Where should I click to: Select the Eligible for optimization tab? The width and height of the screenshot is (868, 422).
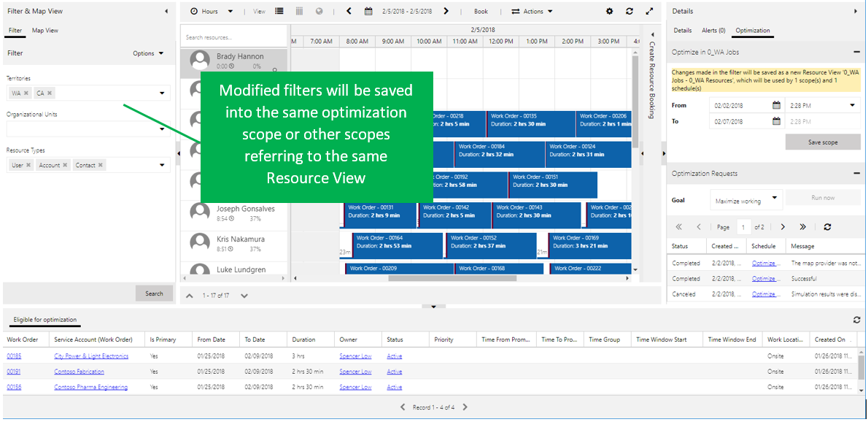(x=45, y=320)
